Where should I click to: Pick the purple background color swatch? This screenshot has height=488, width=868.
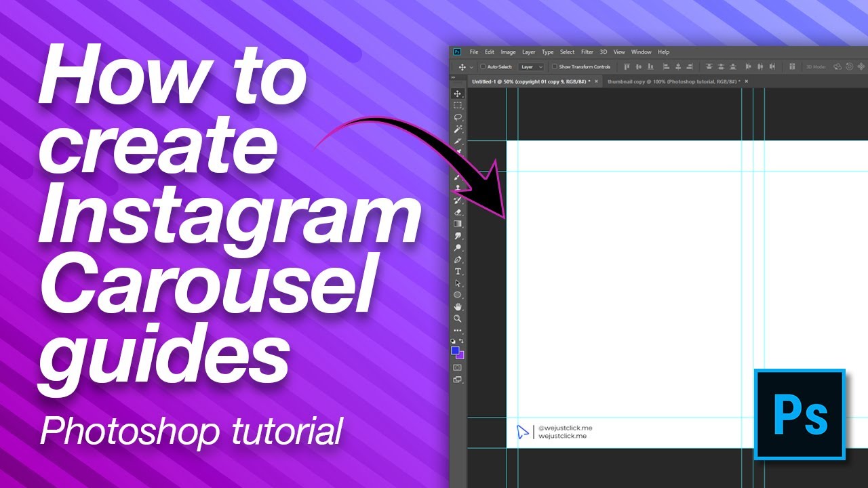click(x=461, y=356)
